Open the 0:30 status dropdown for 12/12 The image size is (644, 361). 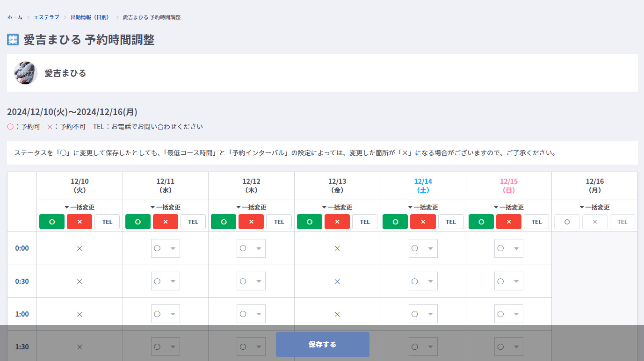(x=251, y=281)
